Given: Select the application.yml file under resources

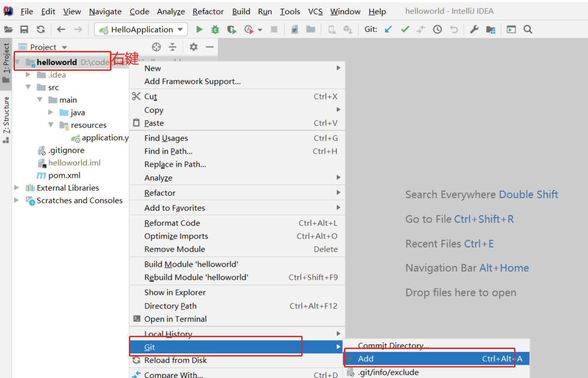Looking at the screenshot, I should (100, 138).
